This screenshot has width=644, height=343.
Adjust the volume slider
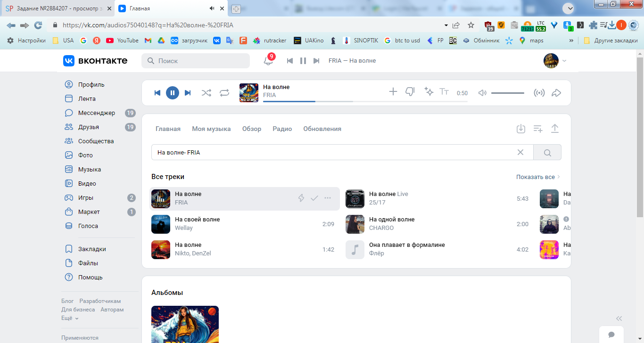point(508,93)
